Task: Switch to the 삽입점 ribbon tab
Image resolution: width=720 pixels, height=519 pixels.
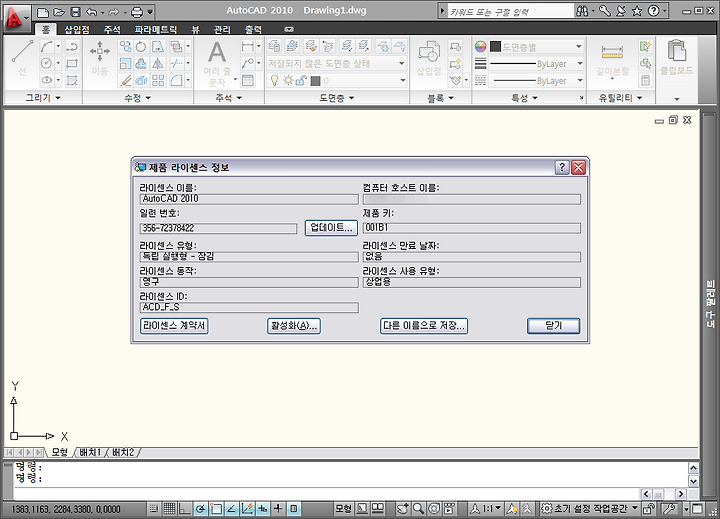Action: click(x=77, y=30)
